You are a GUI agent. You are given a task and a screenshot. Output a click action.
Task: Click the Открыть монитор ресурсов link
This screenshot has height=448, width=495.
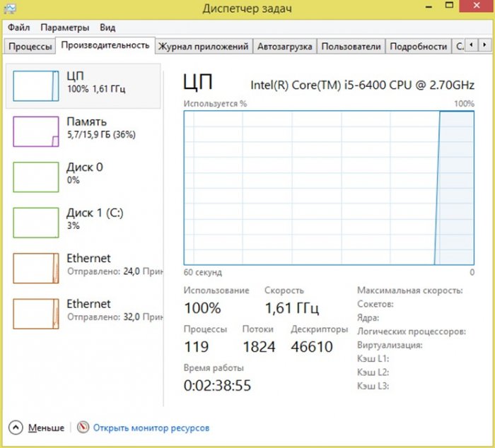151,428
